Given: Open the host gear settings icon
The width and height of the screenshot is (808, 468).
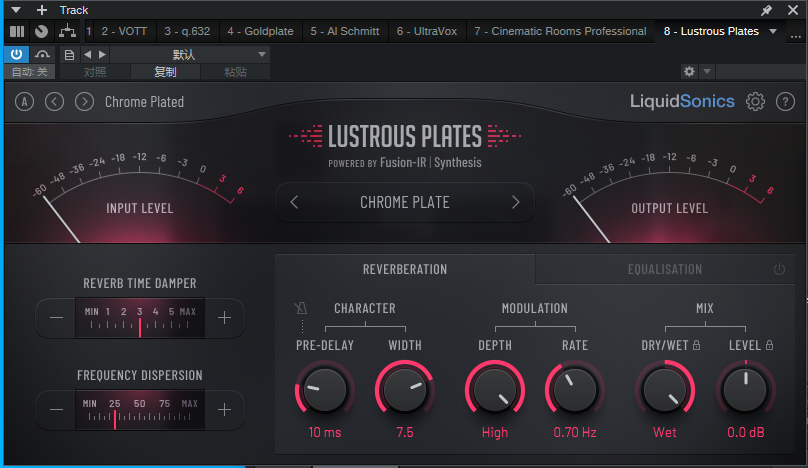Looking at the screenshot, I should tap(689, 72).
